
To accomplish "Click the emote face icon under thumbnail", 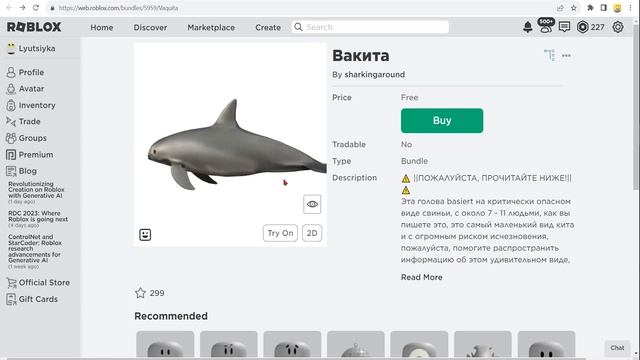I will (x=145, y=235).
